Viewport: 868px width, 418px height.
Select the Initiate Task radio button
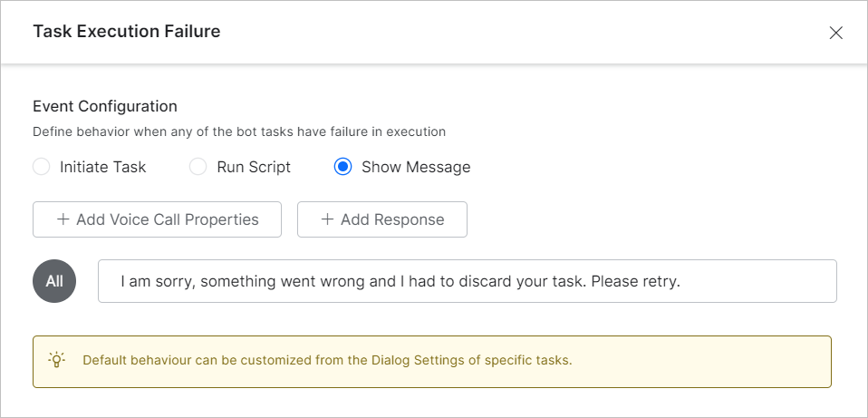pyautogui.click(x=42, y=167)
